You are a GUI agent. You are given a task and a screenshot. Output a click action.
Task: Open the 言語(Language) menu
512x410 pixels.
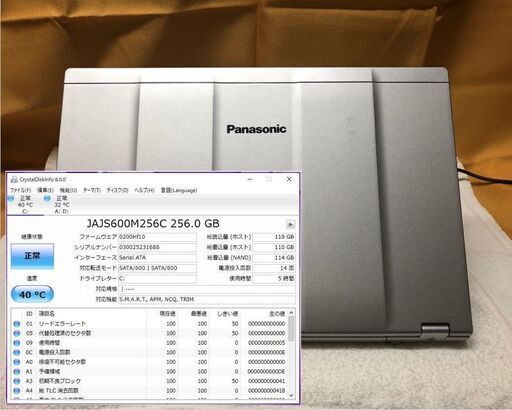[x=179, y=190]
